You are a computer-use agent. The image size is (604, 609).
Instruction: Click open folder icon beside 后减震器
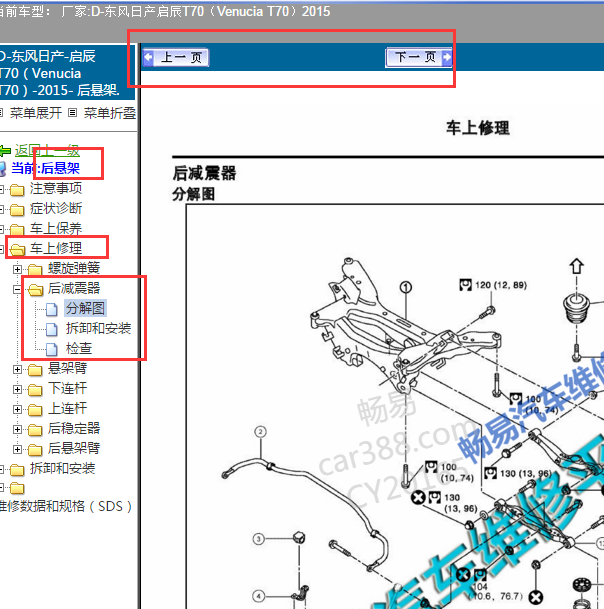point(35,290)
